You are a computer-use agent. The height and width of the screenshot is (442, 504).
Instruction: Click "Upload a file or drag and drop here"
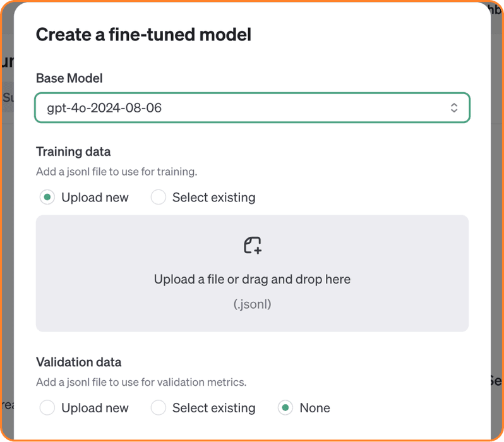coord(252,279)
